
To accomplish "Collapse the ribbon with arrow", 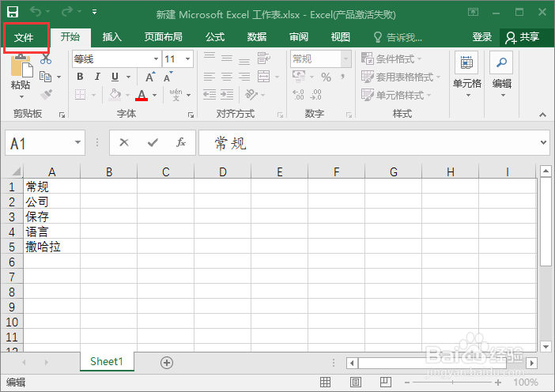I will 542,115.
